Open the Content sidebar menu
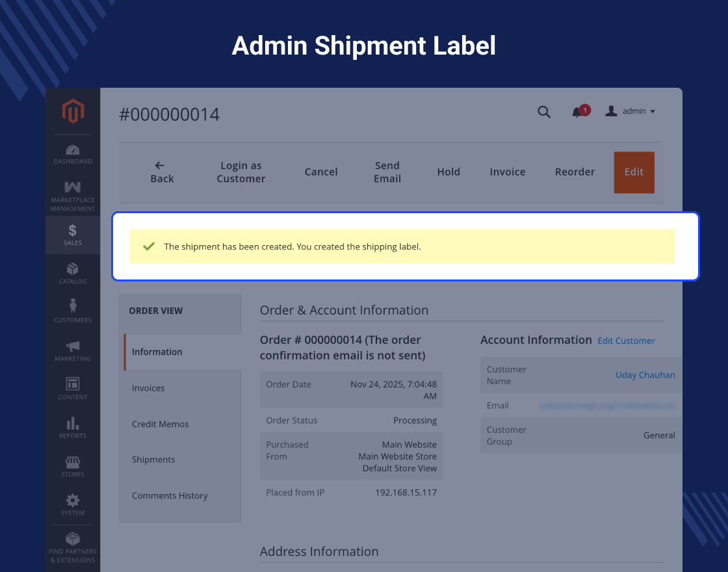The image size is (728, 572). click(x=72, y=389)
